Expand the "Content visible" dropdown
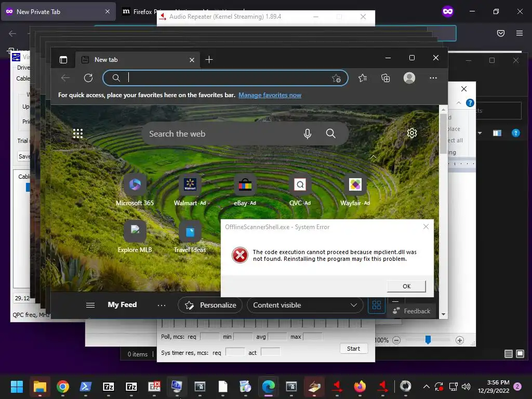The height and width of the screenshot is (399, 532). (305, 305)
